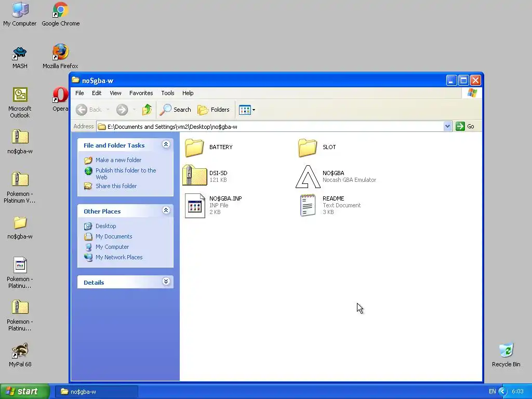Click the Start button
532x399 pixels.
25,392
